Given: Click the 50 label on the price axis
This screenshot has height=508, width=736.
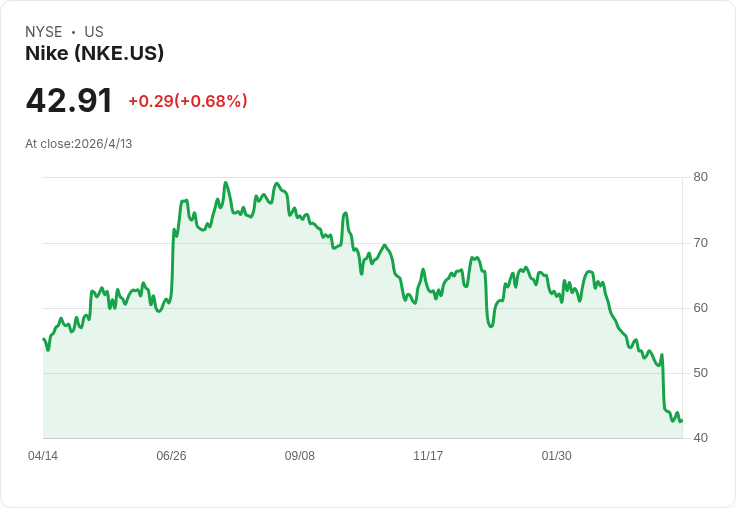Looking at the screenshot, I should (x=701, y=373).
